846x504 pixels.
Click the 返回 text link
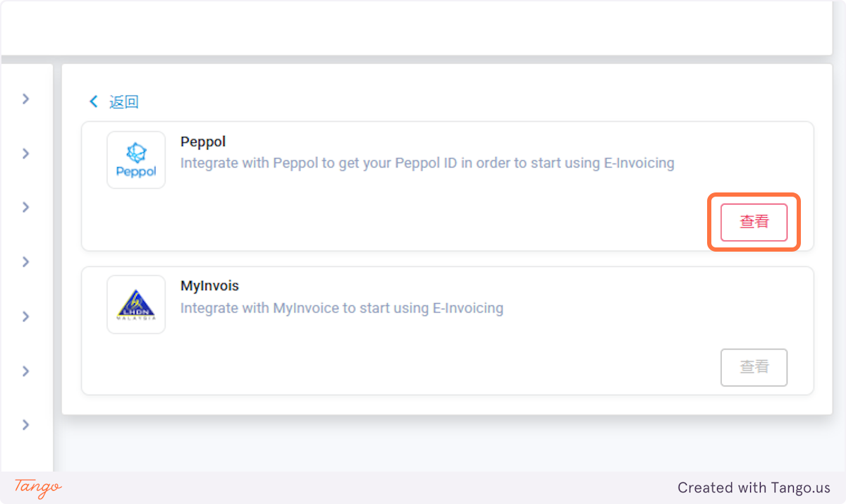tap(124, 102)
